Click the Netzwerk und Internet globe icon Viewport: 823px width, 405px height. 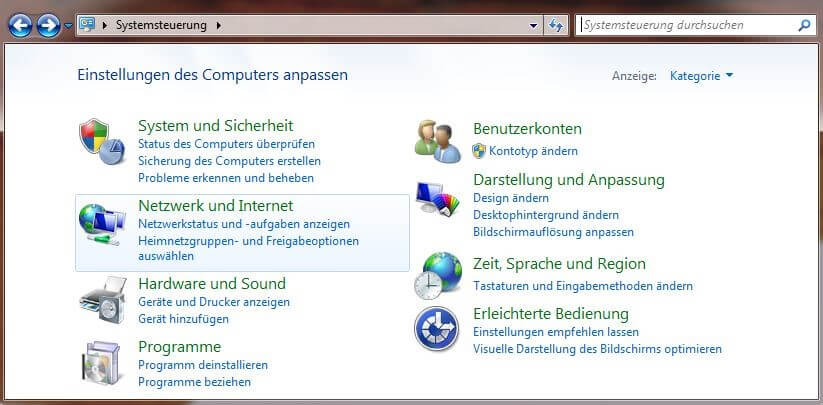tap(102, 225)
